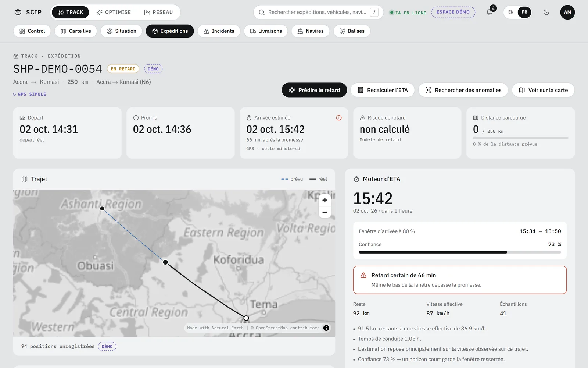The height and width of the screenshot is (368, 588).
Task: Open the map attribution info icon
Action: [326, 328]
